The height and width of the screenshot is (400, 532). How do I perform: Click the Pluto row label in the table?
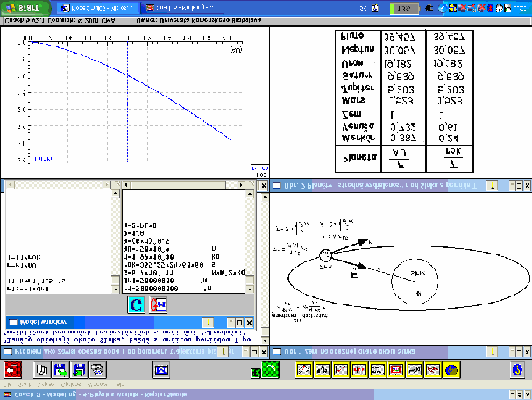pyautogui.click(x=352, y=36)
